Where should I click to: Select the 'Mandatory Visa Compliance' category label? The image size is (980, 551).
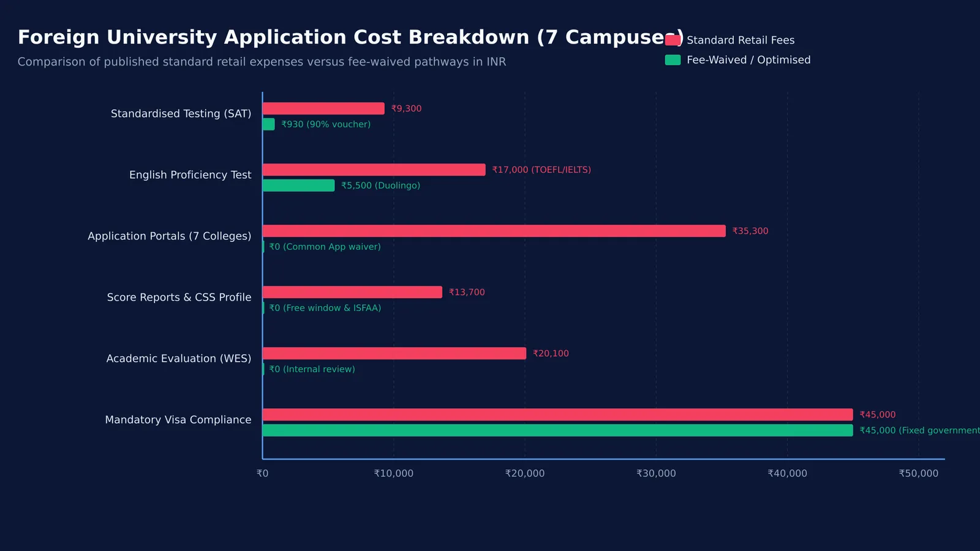[x=178, y=420]
